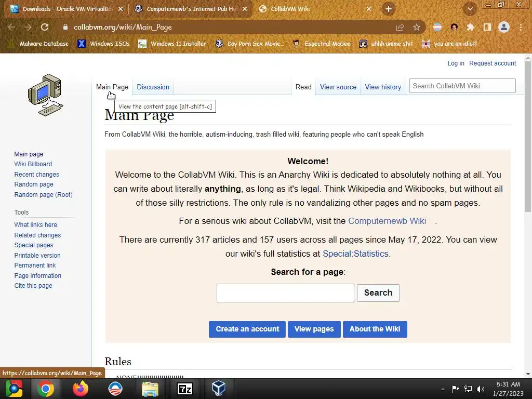Image resolution: width=532 pixels, height=399 pixels.
Task: Click the Search for a page text box
Action: [x=285, y=293]
